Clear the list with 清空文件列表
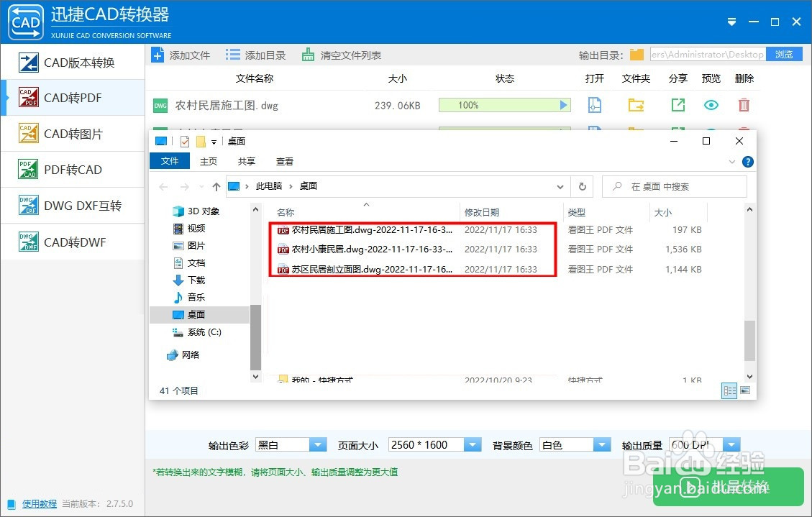 coord(342,55)
